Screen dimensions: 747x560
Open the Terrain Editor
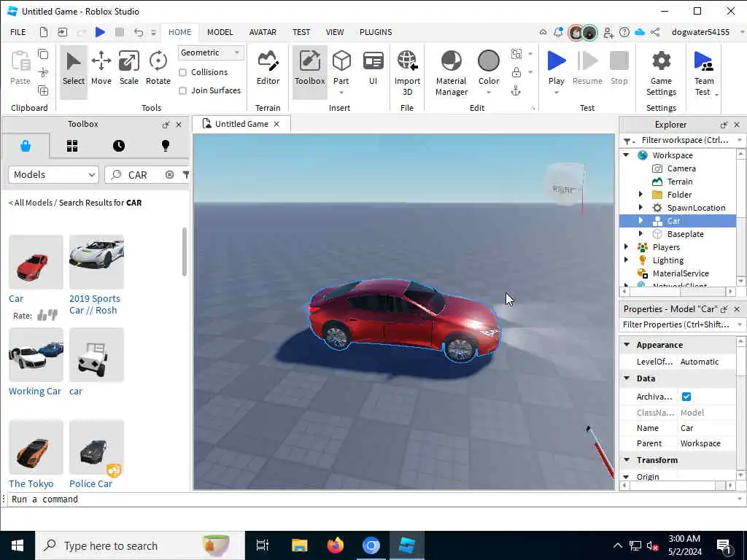pos(268,68)
